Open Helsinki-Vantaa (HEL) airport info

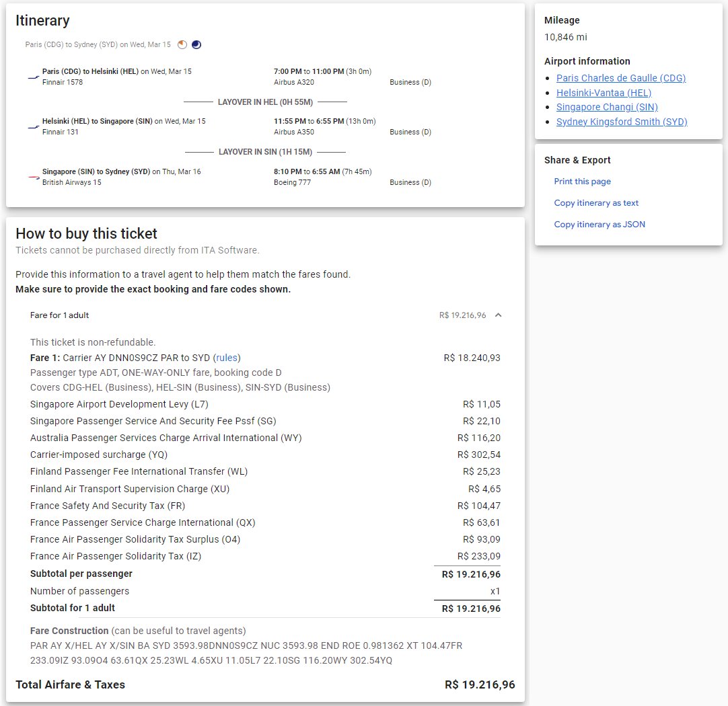[x=604, y=93]
